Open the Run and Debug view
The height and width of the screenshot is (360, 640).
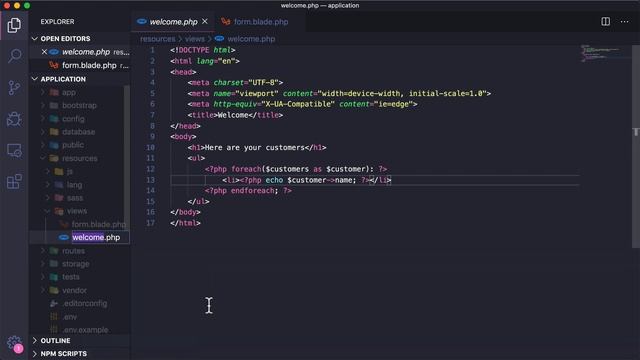[14, 119]
